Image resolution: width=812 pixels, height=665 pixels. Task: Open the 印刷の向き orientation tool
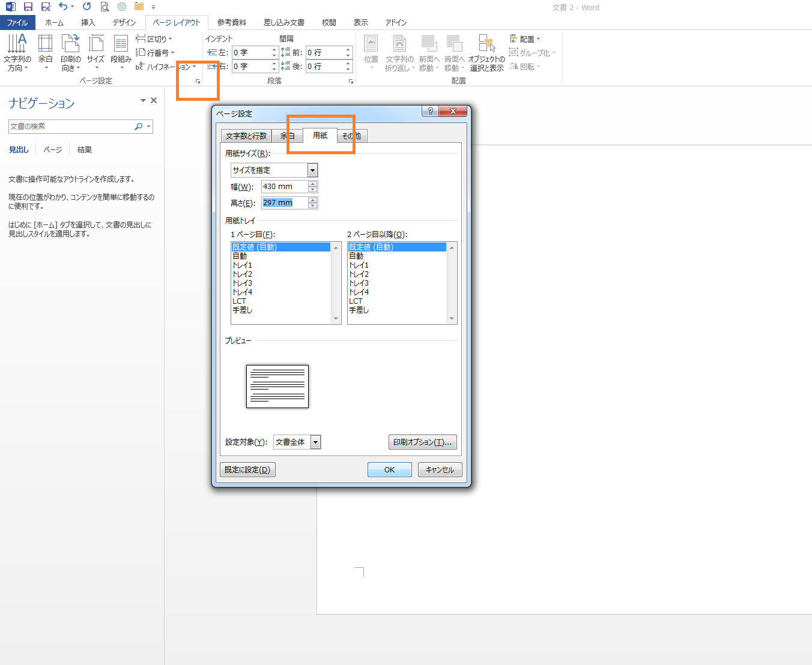71,53
